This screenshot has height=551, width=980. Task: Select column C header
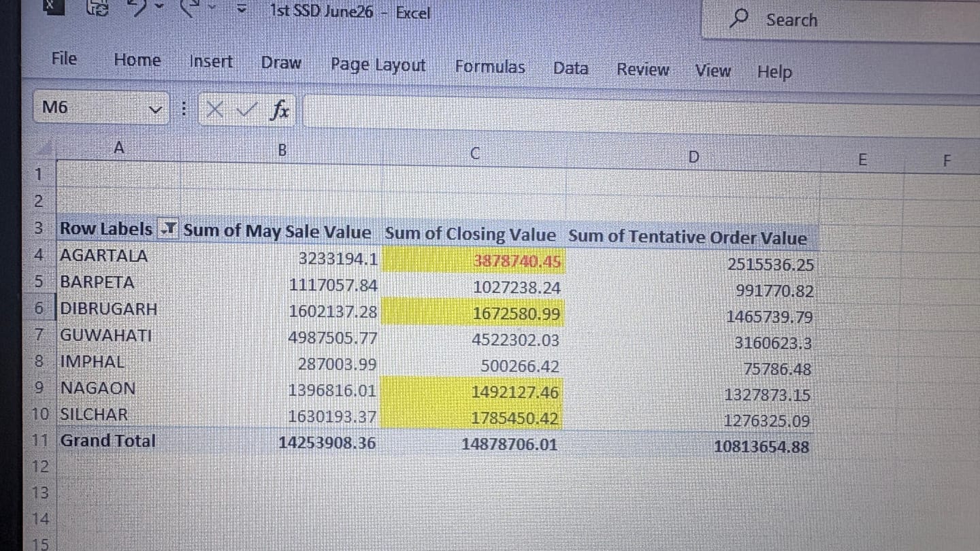point(475,154)
